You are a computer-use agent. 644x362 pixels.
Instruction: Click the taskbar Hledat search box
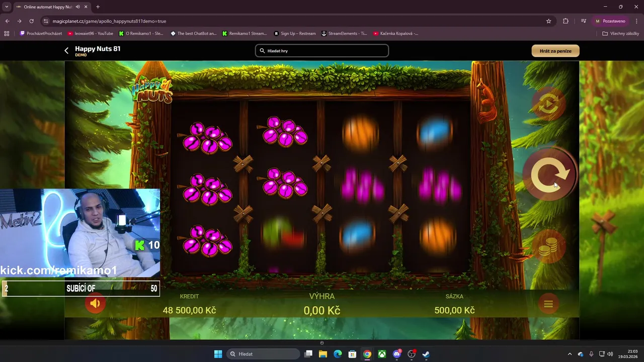[263, 354]
